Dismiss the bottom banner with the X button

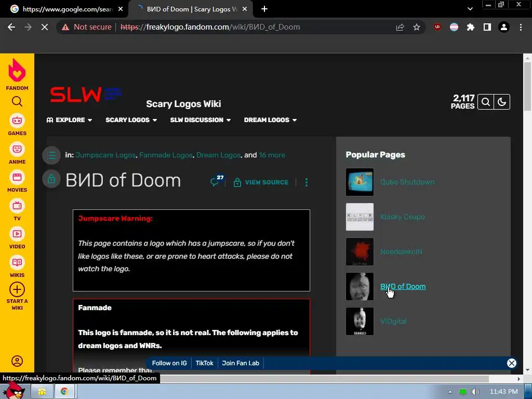pos(512,363)
